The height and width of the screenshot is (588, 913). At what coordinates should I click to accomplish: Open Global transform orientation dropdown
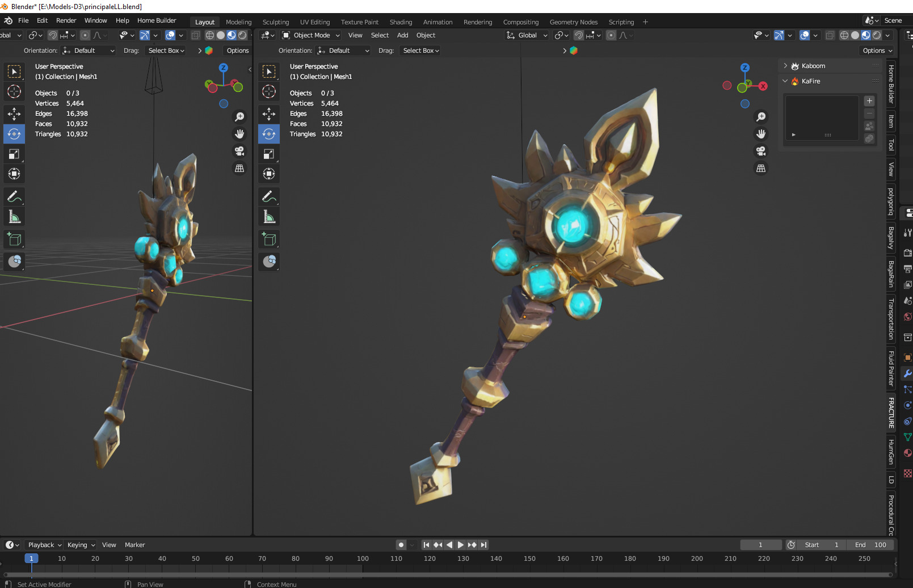tap(527, 35)
